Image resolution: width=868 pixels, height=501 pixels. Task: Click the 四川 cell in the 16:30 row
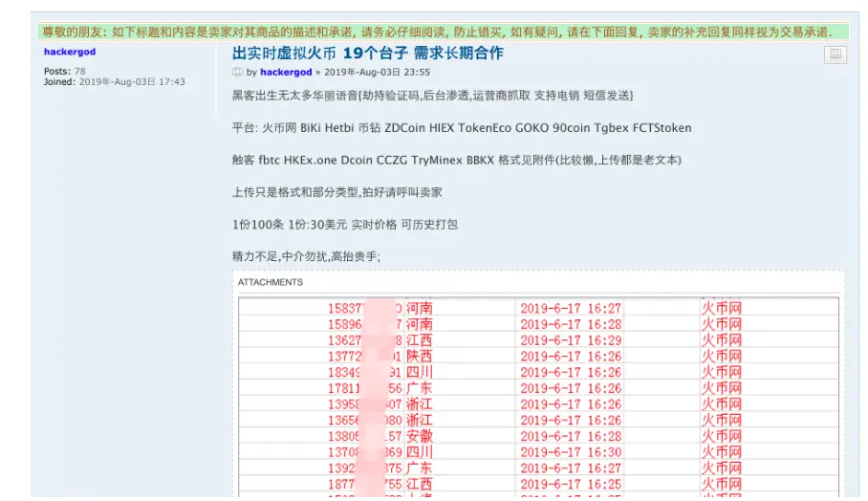coord(419,452)
